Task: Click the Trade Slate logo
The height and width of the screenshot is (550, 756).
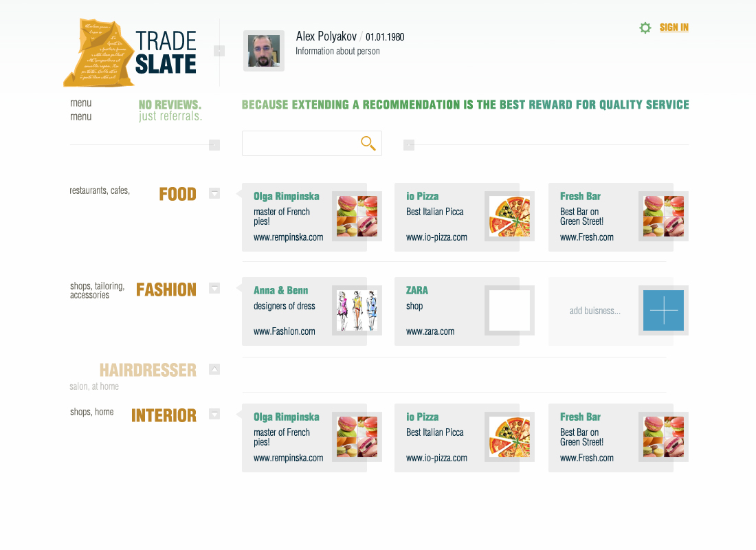Action: click(131, 53)
